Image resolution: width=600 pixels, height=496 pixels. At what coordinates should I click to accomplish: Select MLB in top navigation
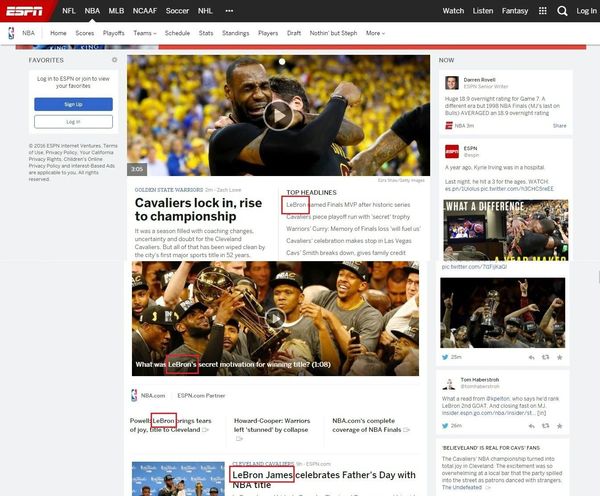(x=117, y=11)
